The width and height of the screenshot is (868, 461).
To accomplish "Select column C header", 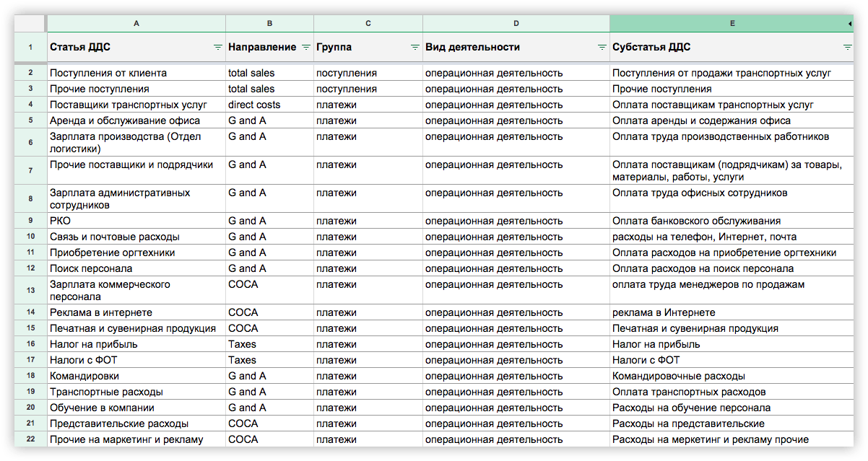I will tap(368, 24).
